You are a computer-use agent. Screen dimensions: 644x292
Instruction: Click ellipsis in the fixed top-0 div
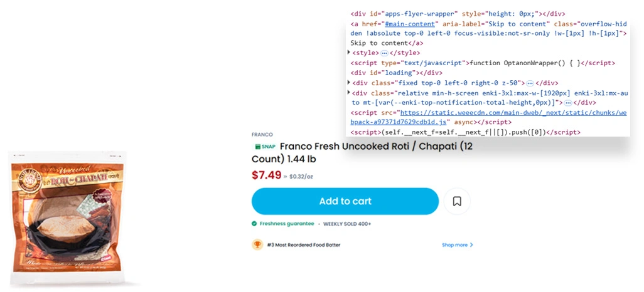[530, 83]
